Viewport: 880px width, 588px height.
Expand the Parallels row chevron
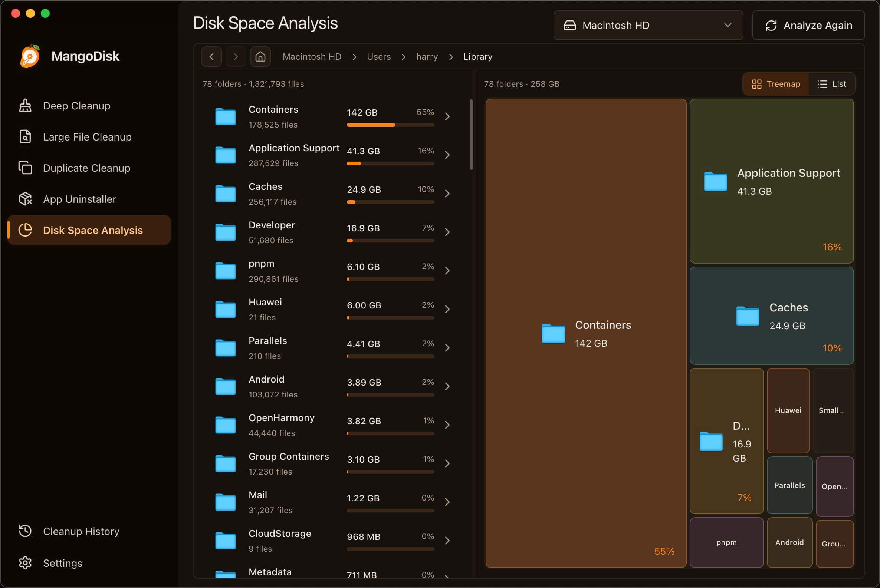coord(447,348)
